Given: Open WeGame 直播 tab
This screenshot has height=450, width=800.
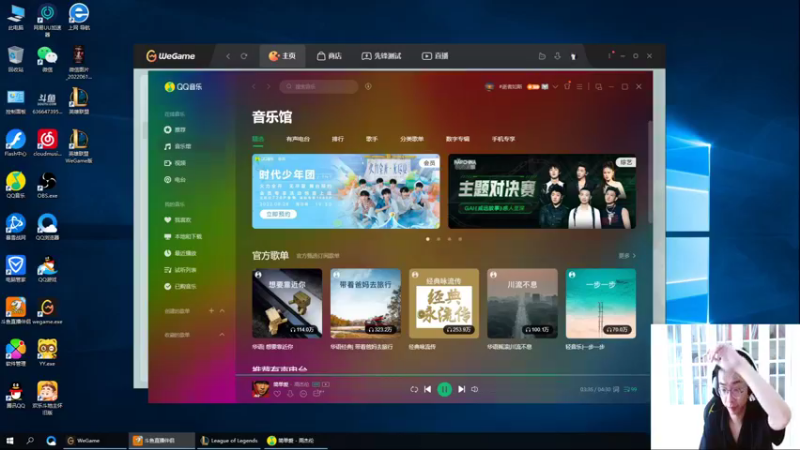Looking at the screenshot, I should (435, 56).
